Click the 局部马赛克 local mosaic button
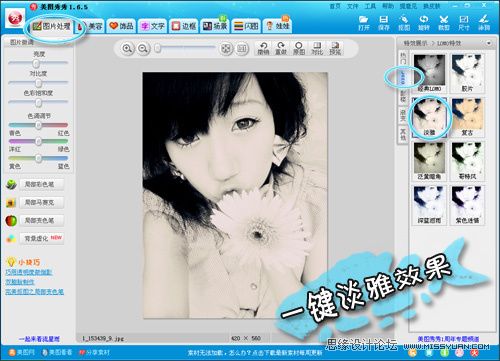The width and height of the screenshot is (500, 361). [42, 202]
